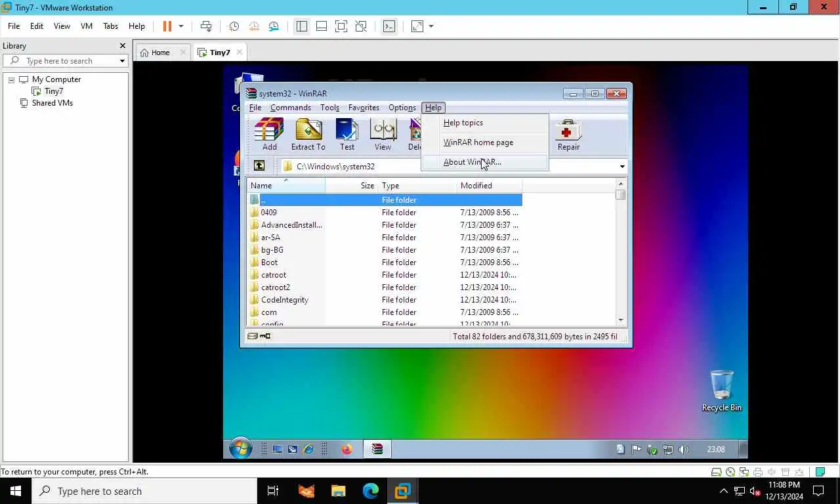The width and height of the screenshot is (840, 504).
Task: Select the catroot2 folder row
Action: coord(385,287)
